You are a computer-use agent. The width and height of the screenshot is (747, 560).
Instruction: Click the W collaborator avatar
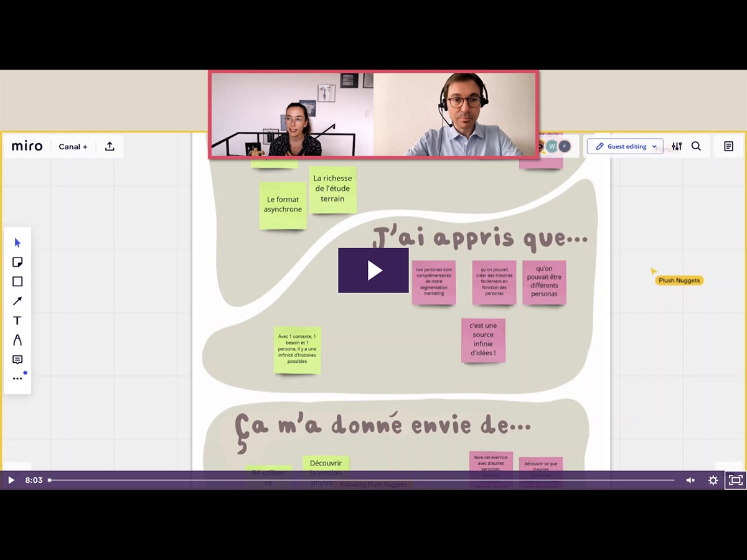pos(552,147)
